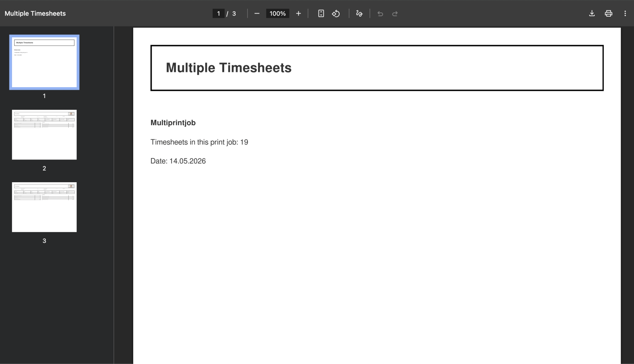The height and width of the screenshot is (364, 634).
Task: Click 'Timesheets in this print job: 19'
Action: coord(199,142)
